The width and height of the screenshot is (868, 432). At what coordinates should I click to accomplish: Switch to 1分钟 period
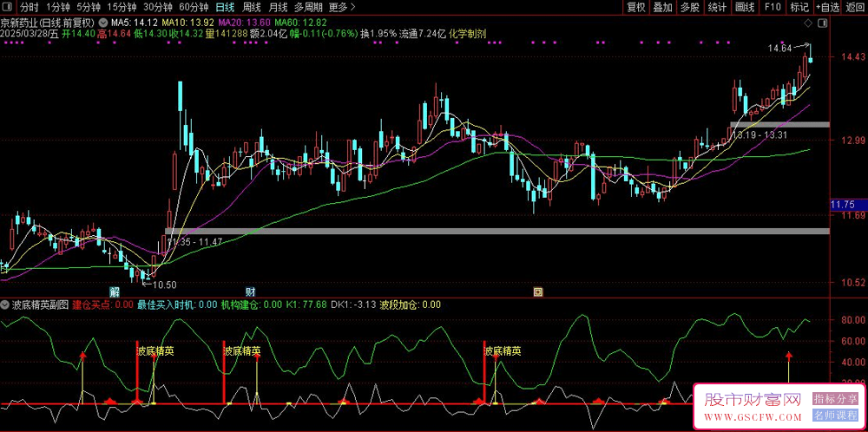pyautogui.click(x=57, y=7)
